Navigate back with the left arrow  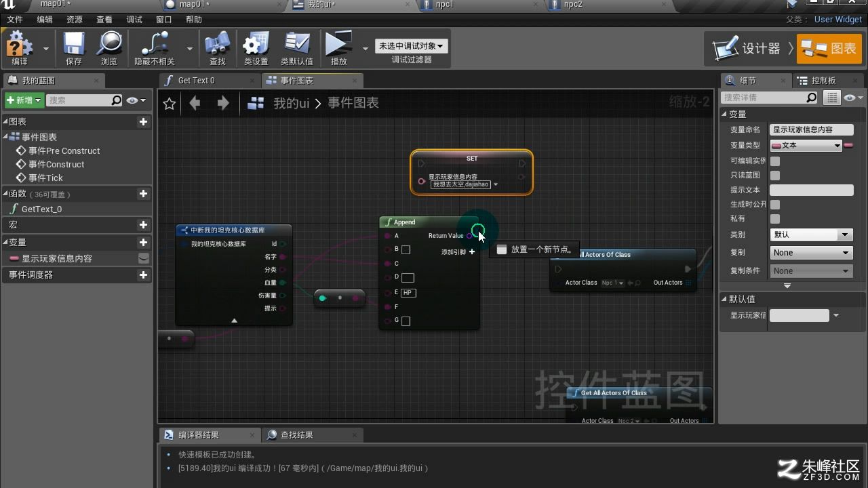[x=195, y=103]
